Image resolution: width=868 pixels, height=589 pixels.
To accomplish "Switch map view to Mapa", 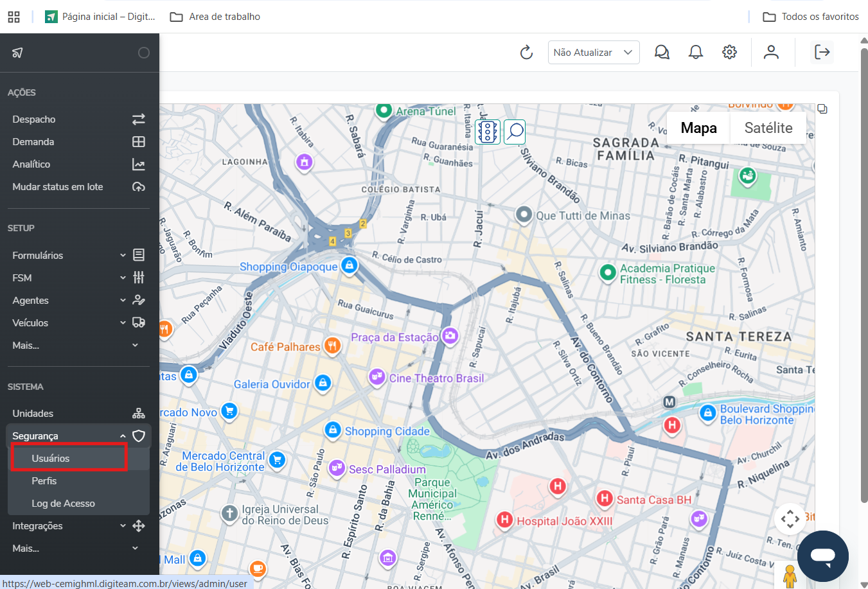I will (x=698, y=128).
